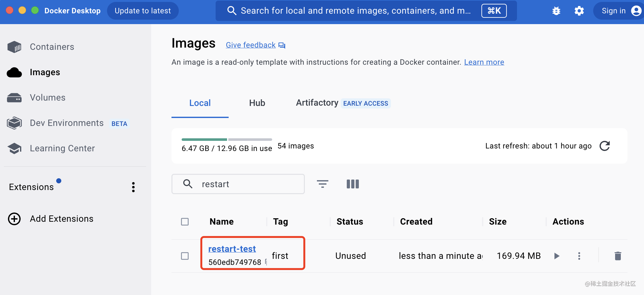
Task: Click the disk usage progress bar
Action: pyautogui.click(x=226, y=140)
